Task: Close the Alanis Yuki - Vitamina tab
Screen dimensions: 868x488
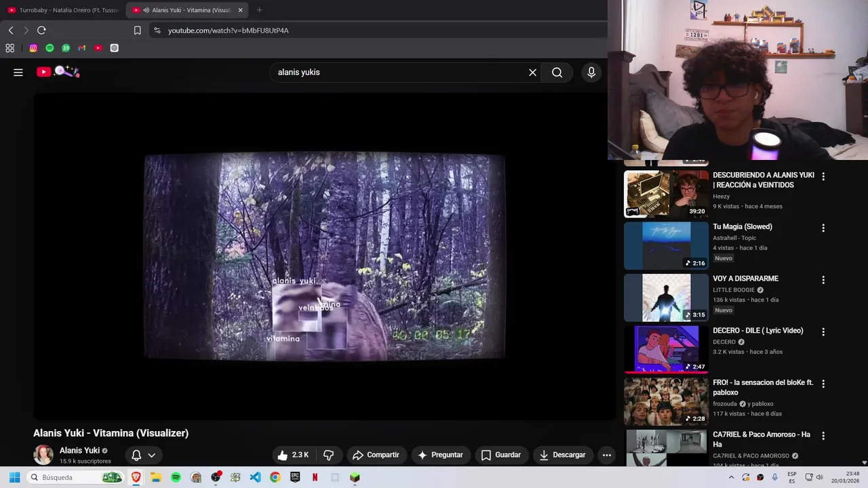Action: pyautogui.click(x=240, y=10)
